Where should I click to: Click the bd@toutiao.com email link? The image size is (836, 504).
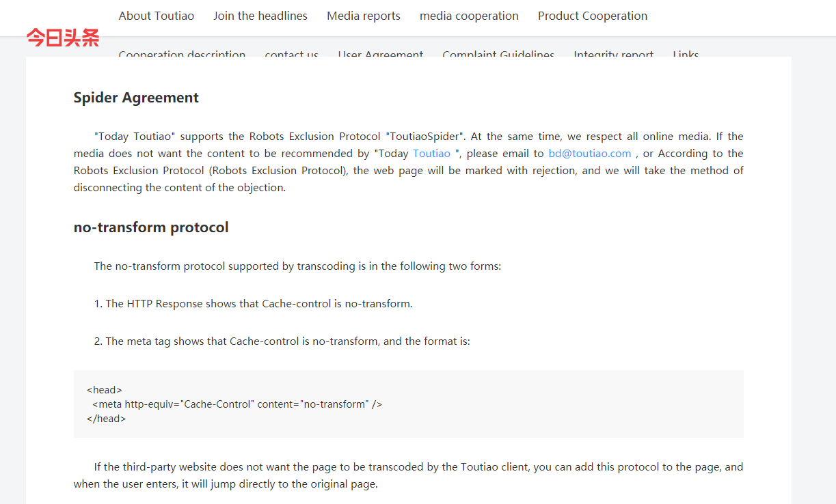(x=590, y=154)
